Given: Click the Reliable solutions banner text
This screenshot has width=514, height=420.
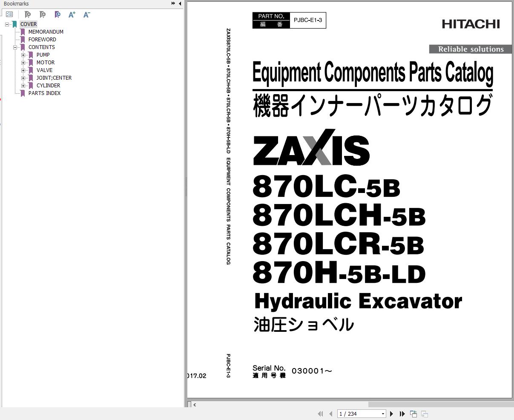Looking at the screenshot, I should [471, 49].
